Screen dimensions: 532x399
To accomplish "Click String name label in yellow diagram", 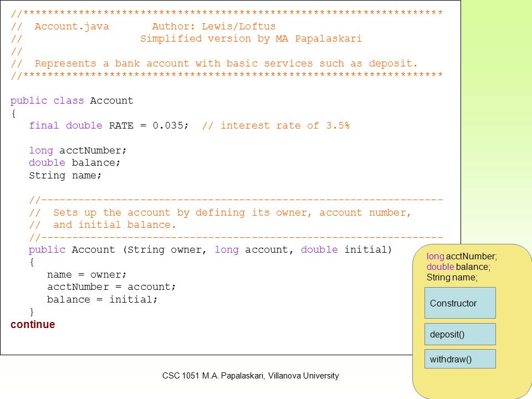I will [x=452, y=277].
